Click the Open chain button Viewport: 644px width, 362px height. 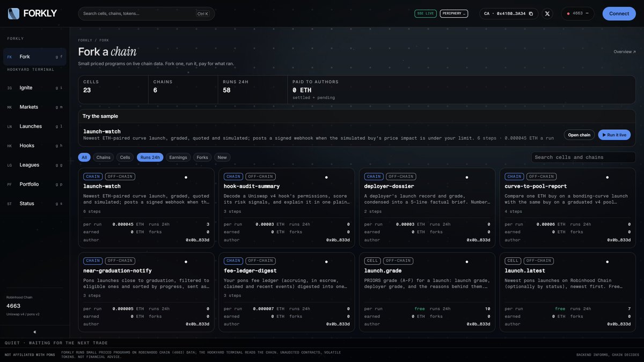[x=579, y=135]
